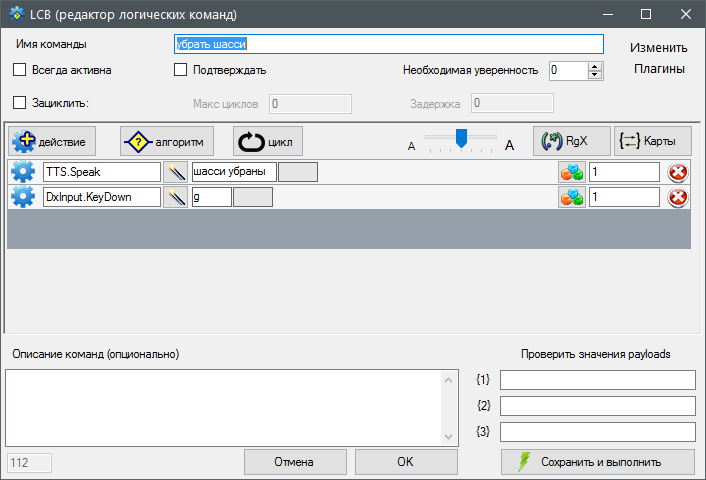Add an алгоритм block
Viewport: 706px width, 480px height.
167,141
